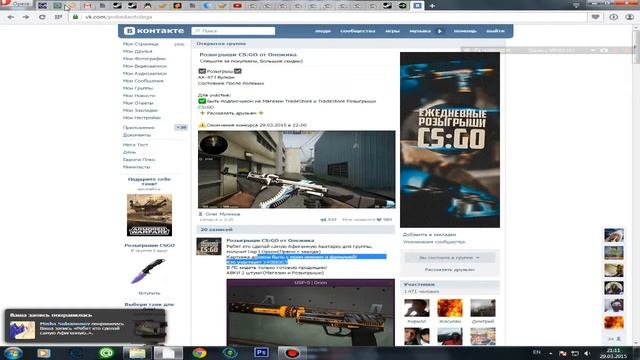Open the Armored Warfare ad image

tap(149, 215)
